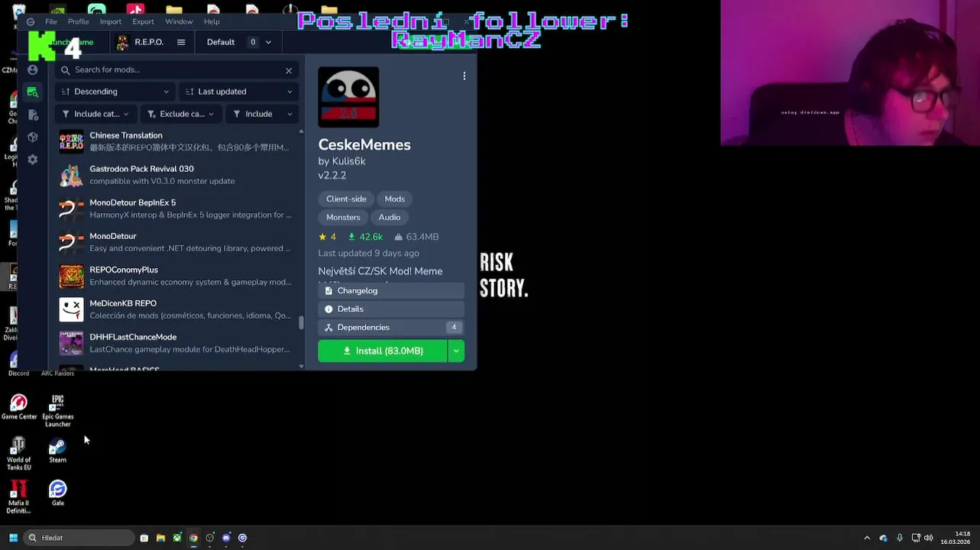
Task: Click the Mods category tag
Action: pyautogui.click(x=395, y=199)
